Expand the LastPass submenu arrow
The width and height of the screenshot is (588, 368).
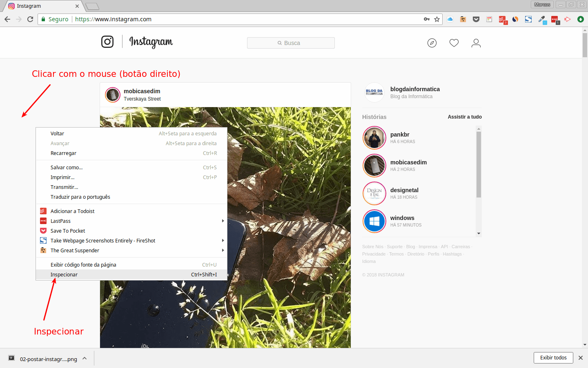coord(223,221)
